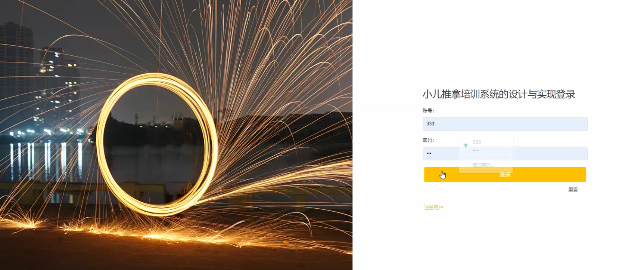Click the Vue logo icon in autofill popup
The image size is (644, 270).
(466, 145)
